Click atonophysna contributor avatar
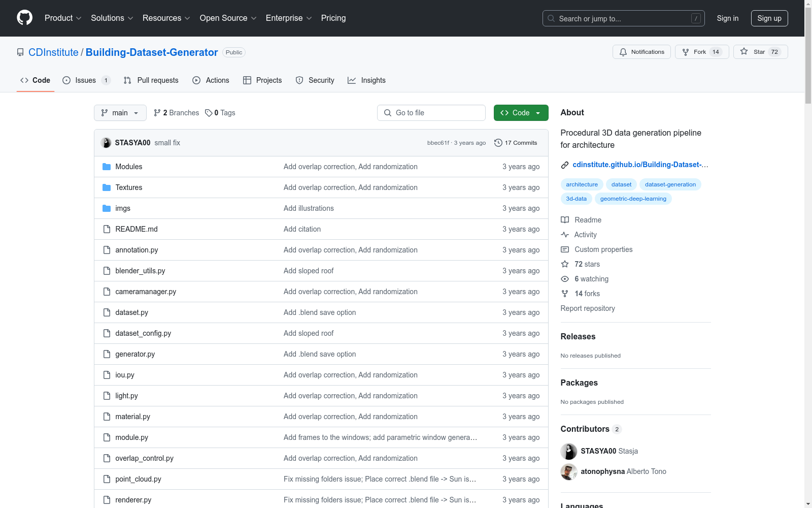812x508 pixels. coord(569,471)
